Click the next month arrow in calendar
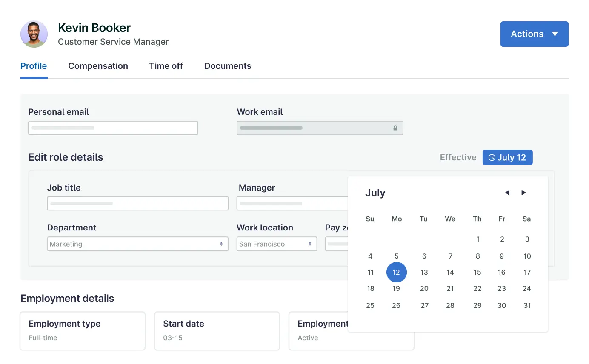 pos(523,193)
